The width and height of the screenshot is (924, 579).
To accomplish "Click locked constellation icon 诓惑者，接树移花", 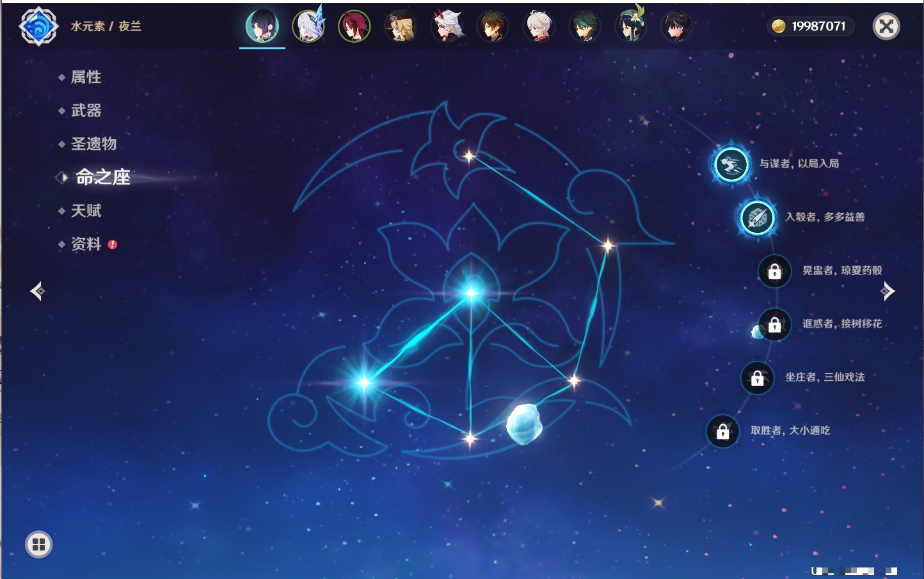I will point(774,324).
